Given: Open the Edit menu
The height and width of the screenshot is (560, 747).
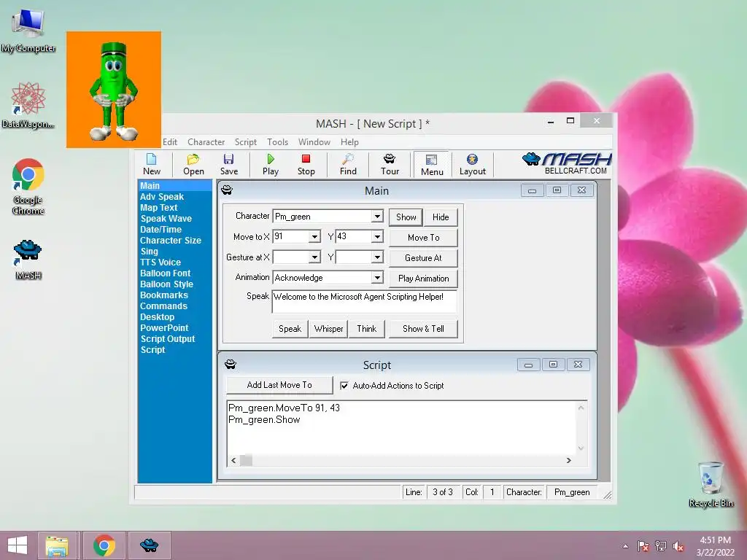Looking at the screenshot, I should (169, 142).
